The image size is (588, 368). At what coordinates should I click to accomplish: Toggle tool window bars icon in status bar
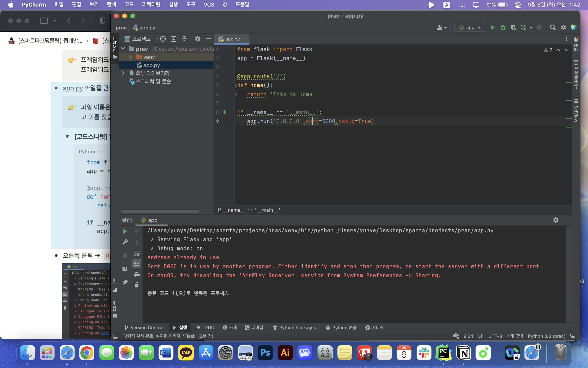pyautogui.click(x=116, y=336)
